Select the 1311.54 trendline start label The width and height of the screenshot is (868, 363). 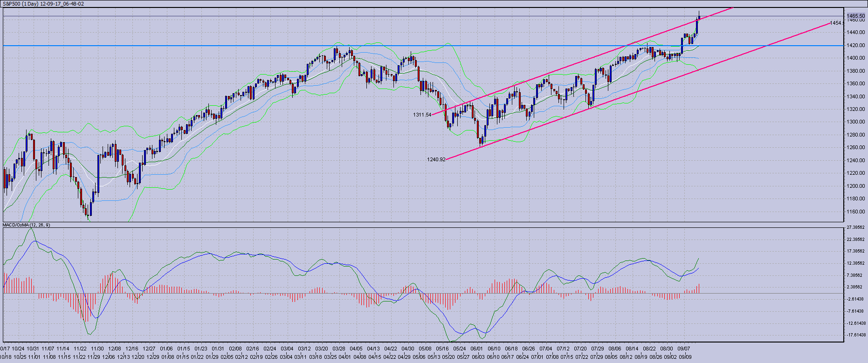(x=422, y=115)
